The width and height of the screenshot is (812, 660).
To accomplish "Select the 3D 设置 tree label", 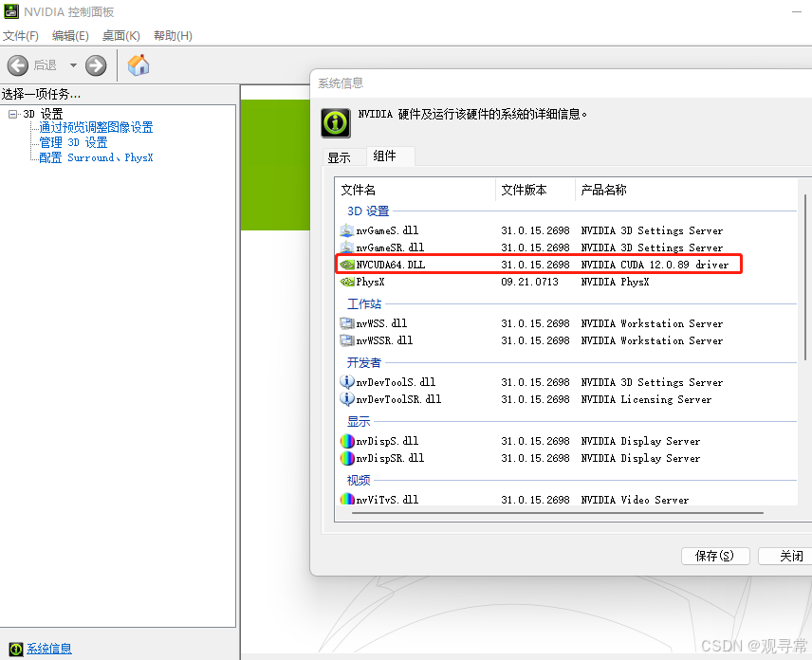I will point(43,114).
